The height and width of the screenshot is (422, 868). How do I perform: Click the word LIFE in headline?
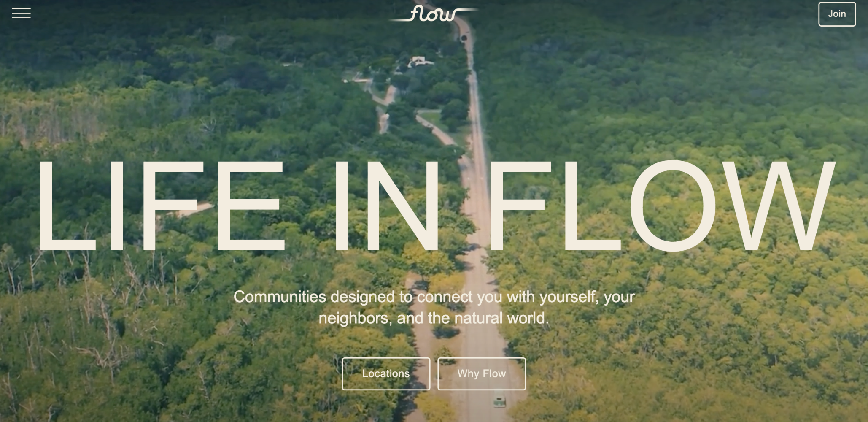162,206
